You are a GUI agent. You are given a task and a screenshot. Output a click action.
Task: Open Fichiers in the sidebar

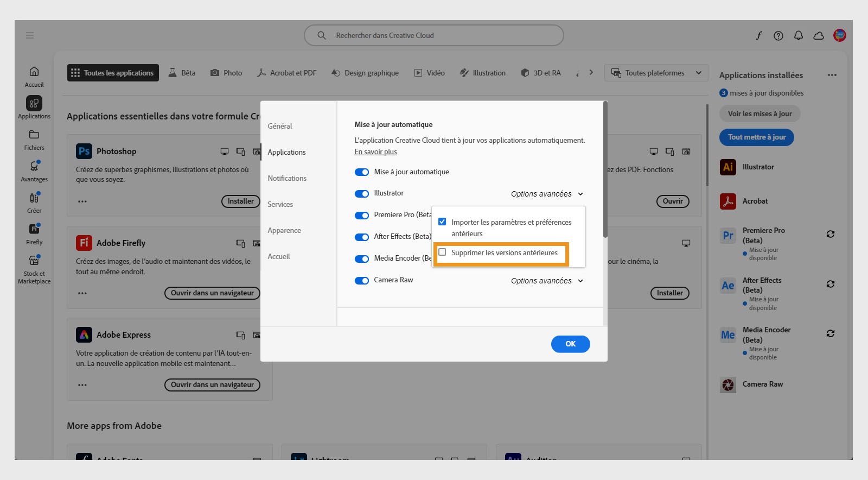34,140
